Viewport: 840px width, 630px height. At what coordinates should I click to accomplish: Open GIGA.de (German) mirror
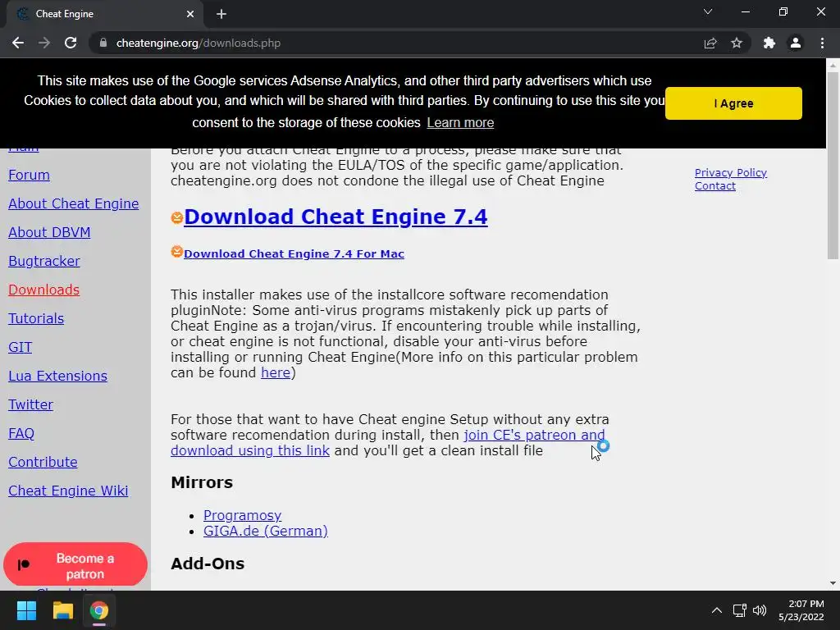265,531
